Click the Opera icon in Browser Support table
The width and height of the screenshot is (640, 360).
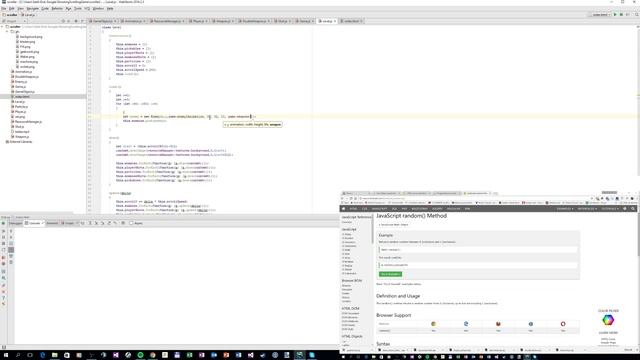pyautogui.click(x=563, y=324)
